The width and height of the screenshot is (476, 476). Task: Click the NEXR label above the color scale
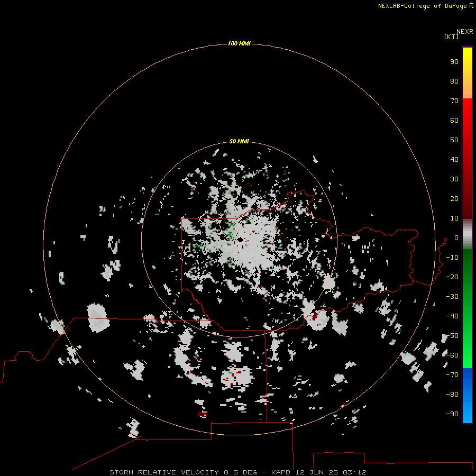(464, 32)
